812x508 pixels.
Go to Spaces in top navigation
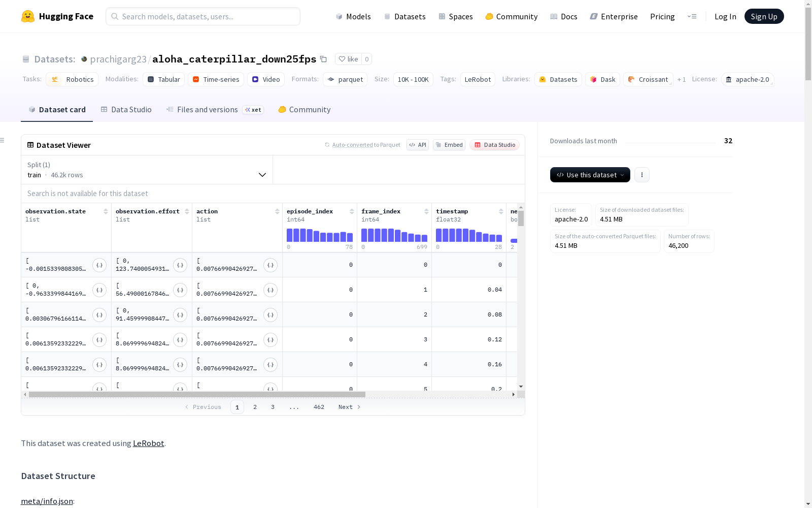[456, 16]
